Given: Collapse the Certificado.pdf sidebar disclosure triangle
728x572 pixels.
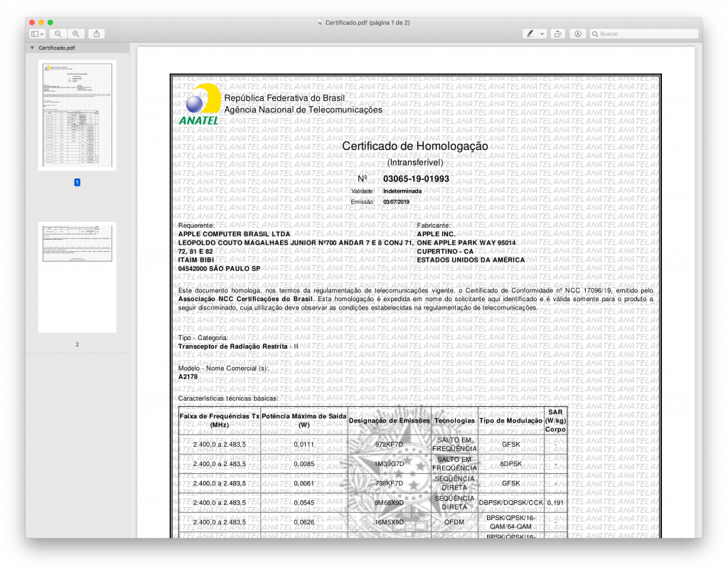Looking at the screenshot, I should 32,48.
